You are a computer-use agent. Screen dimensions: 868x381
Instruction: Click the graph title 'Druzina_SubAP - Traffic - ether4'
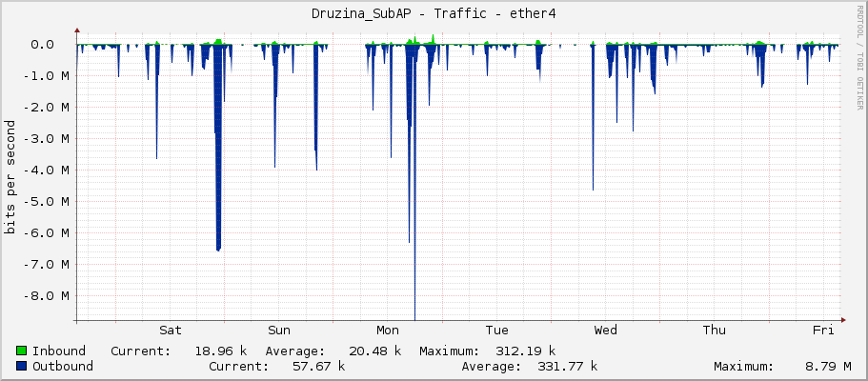[x=434, y=14]
